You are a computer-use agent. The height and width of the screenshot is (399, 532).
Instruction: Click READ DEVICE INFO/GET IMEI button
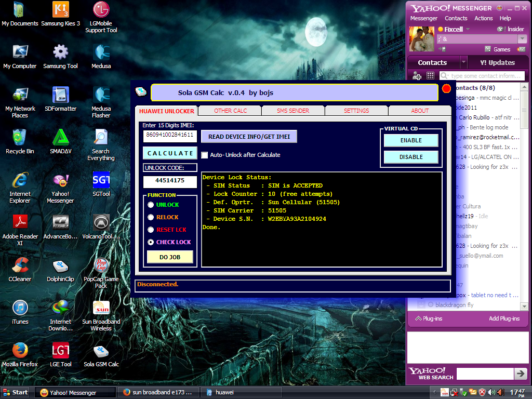pos(249,137)
